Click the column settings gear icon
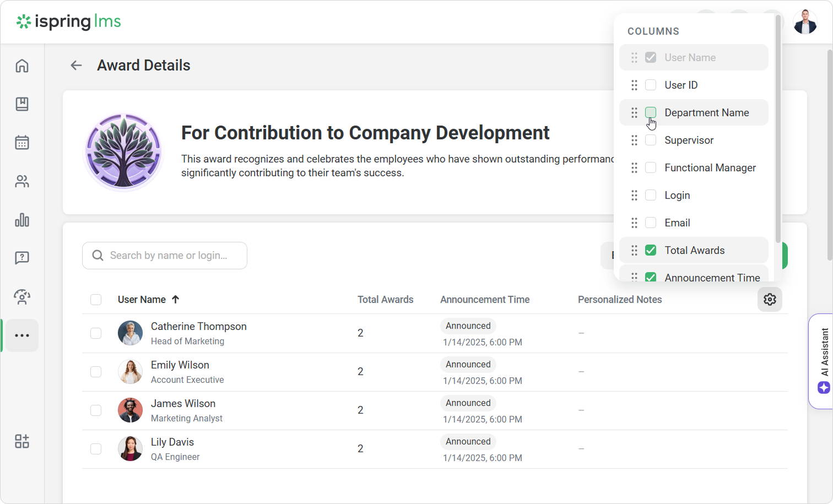The width and height of the screenshot is (833, 504). click(x=770, y=300)
